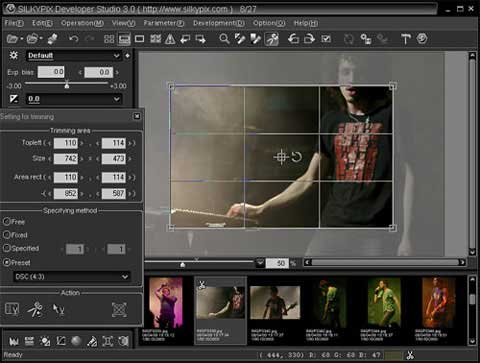Screen dimensions: 480x363
Task: Click the exposure bias value field 0.0
Action: click(51, 72)
